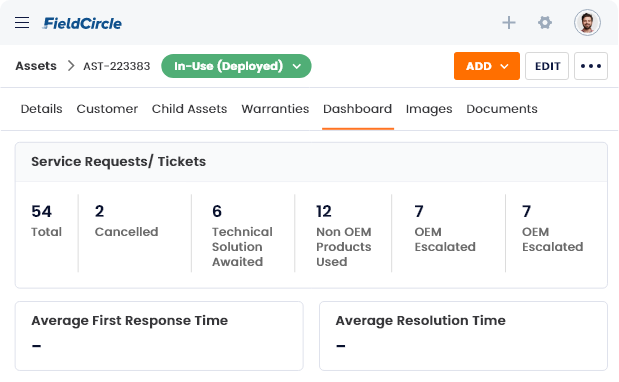Open the user profile avatar
This screenshot has width=619, height=382.
click(x=587, y=22)
